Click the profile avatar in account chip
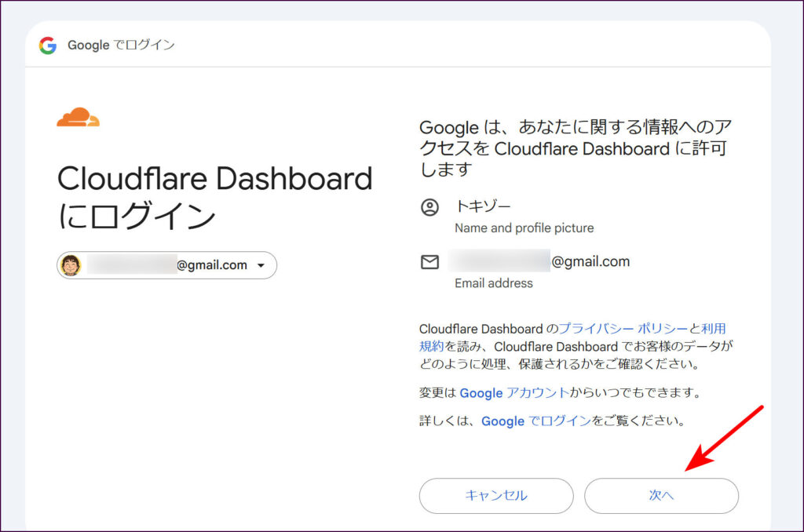804x532 pixels. click(71, 265)
